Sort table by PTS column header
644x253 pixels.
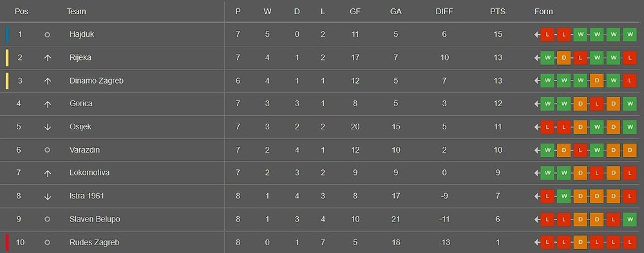pos(497,12)
